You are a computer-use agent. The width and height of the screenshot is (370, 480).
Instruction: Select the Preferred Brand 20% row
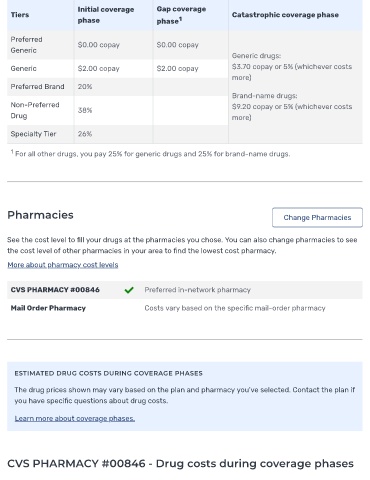118,87
